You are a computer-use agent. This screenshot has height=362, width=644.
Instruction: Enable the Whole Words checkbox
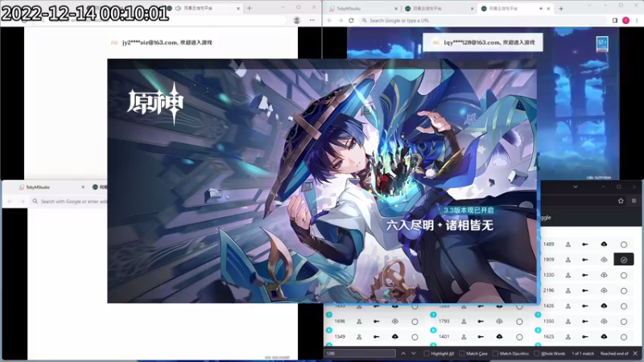point(536,353)
